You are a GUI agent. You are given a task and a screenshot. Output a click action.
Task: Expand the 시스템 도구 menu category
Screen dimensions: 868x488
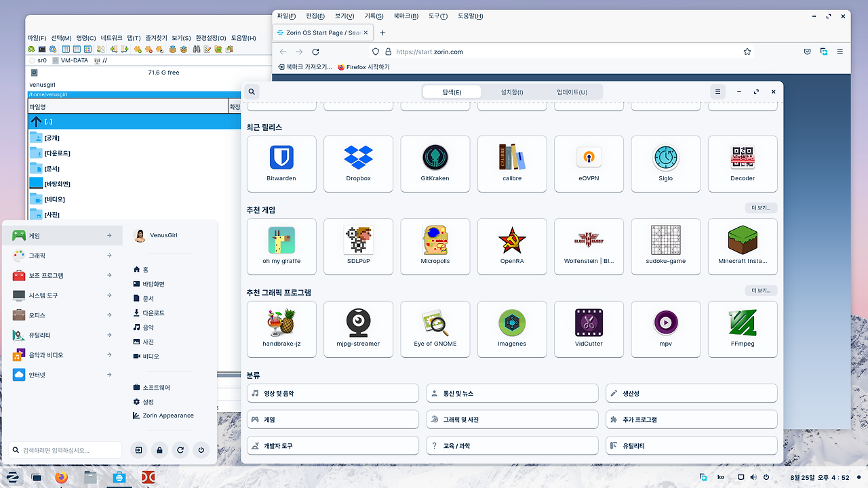coord(62,296)
